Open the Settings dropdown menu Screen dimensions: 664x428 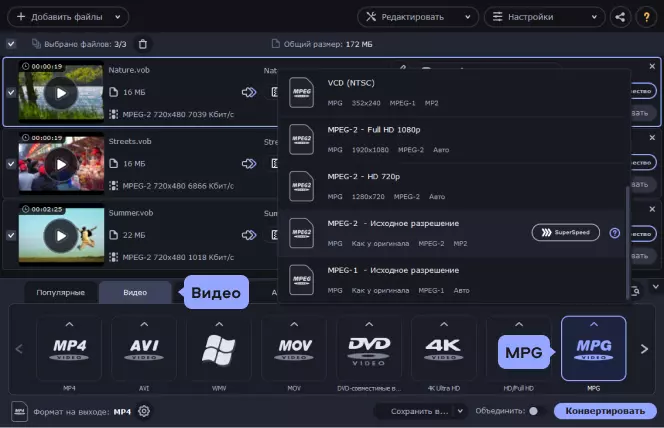click(x=544, y=17)
